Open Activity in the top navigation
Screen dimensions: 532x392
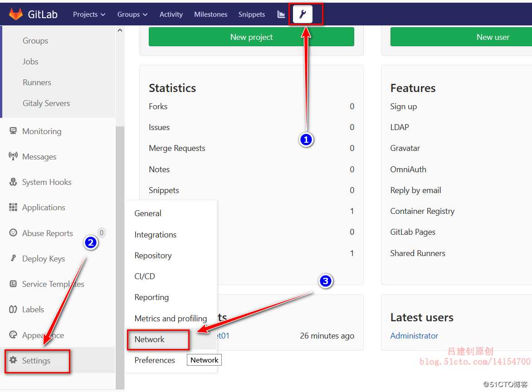coord(171,14)
